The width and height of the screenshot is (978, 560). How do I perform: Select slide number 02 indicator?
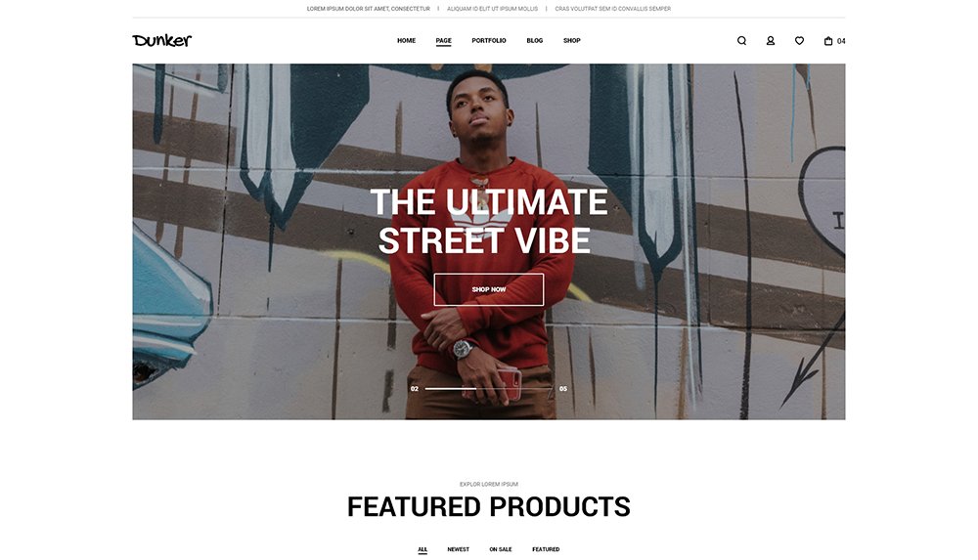(x=414, y=389)
